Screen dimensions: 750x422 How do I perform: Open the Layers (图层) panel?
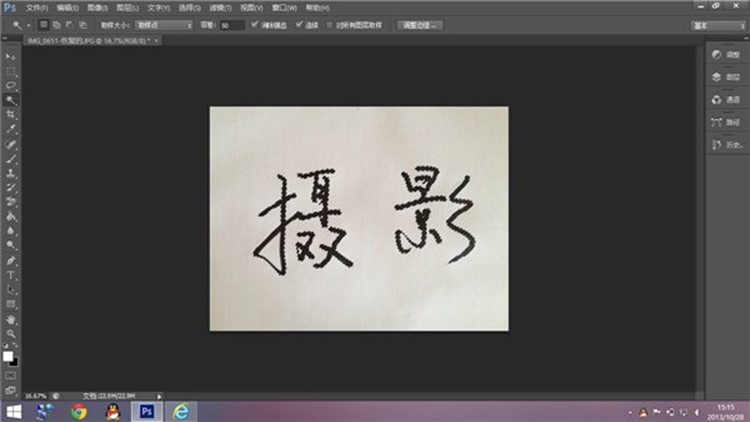point(726,77)
